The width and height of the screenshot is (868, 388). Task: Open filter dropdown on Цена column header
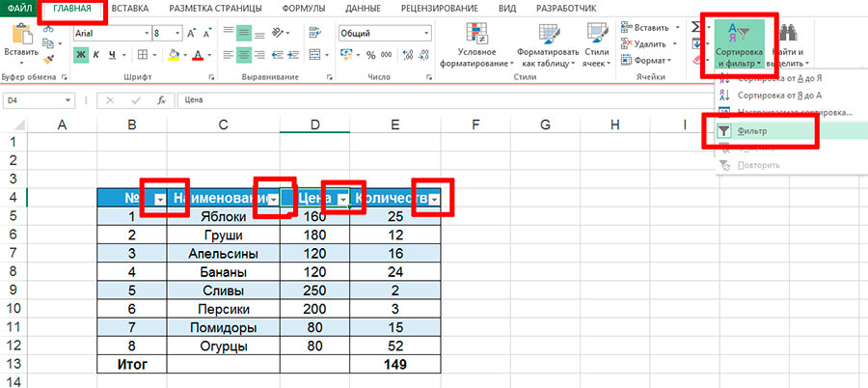click(344, 199)
